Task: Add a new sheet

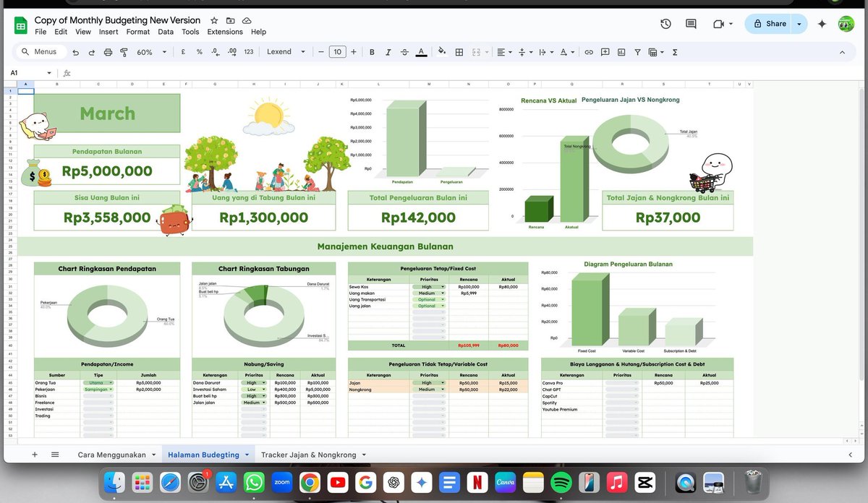Action: [x=34, y=455]
